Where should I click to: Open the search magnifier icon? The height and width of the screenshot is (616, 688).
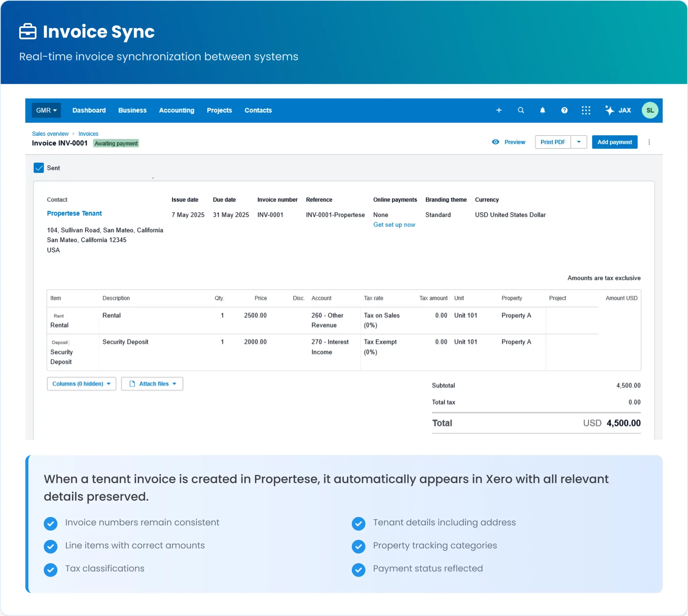(x=521, y=110)
